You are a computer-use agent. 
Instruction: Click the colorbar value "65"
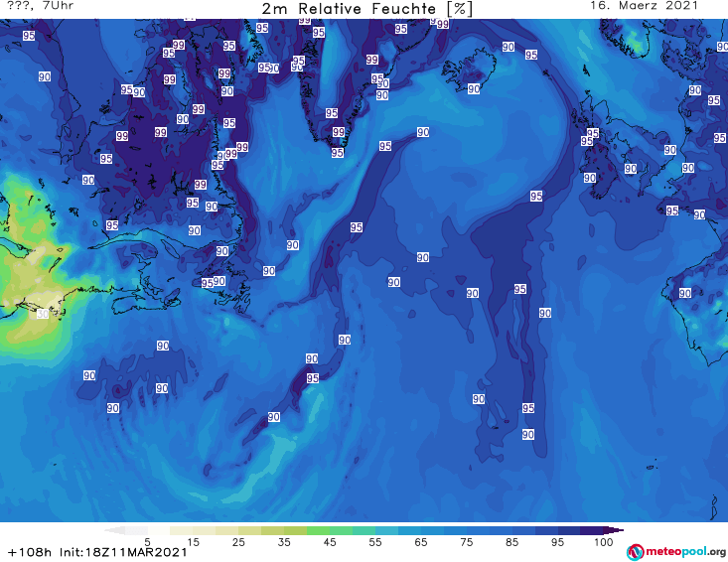point(421,542)
